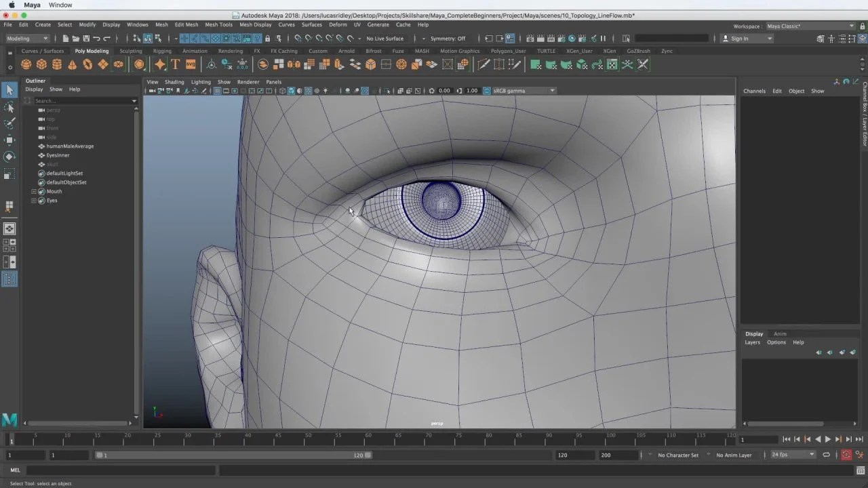Click the Paint Selection tool

point(9,123)
